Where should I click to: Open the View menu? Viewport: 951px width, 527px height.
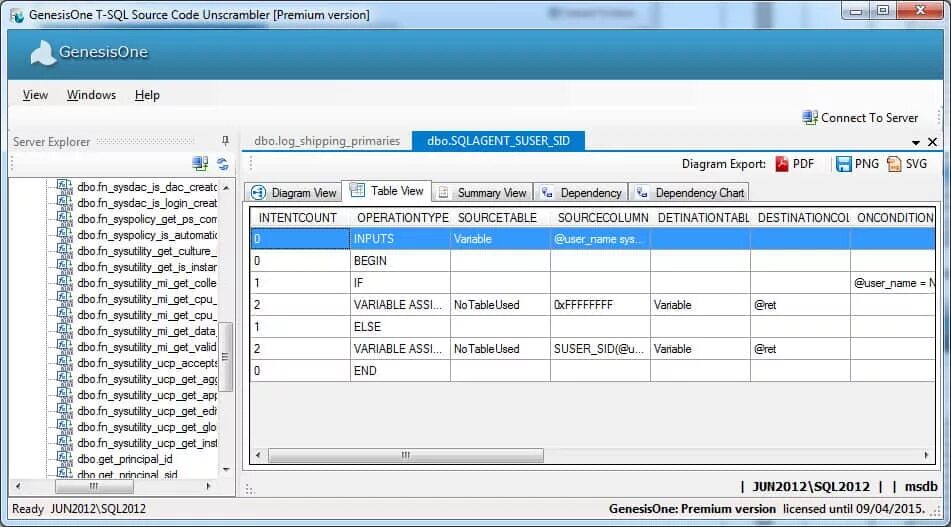(35, 95)
